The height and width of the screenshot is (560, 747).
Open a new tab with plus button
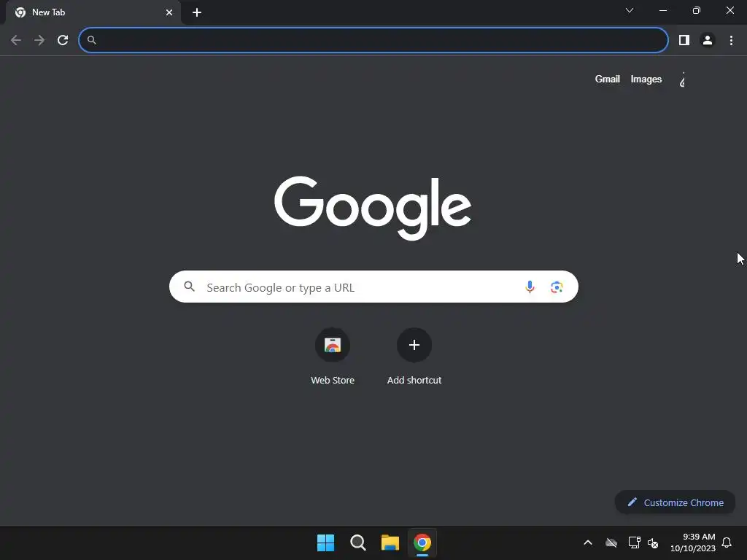(x=197, y=12)
